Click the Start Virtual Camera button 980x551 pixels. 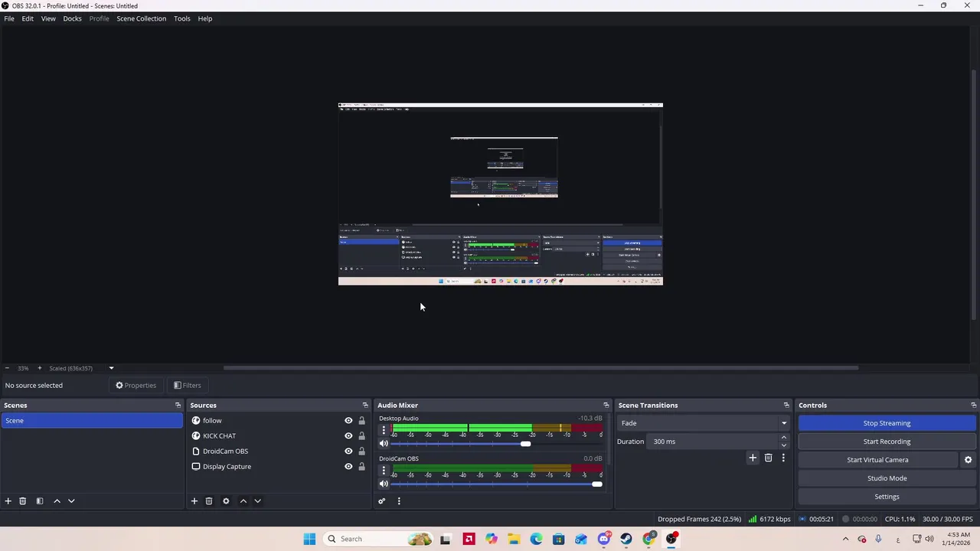(x=877, y=460)
